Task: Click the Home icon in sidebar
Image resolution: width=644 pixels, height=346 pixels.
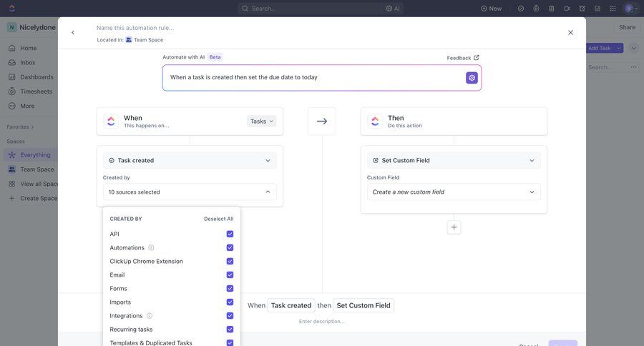Action: click(x=12, y=48)
